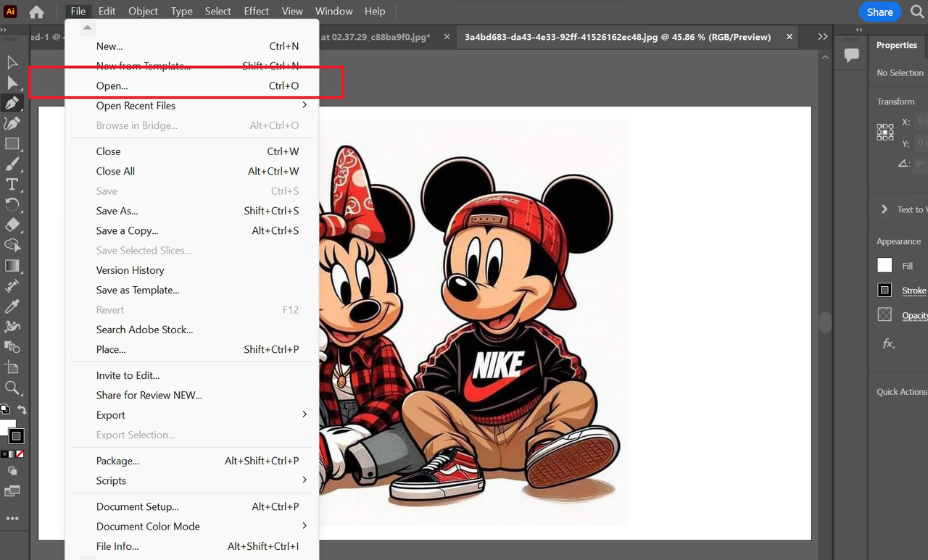This screenshot has height=560, width=928.
Task: Open the Window menu
Action: (x=333, y=11)
